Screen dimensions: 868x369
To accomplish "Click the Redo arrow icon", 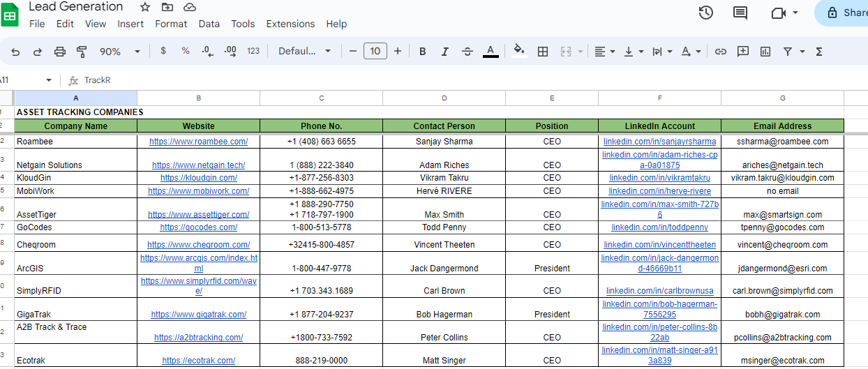I will 38,52.
